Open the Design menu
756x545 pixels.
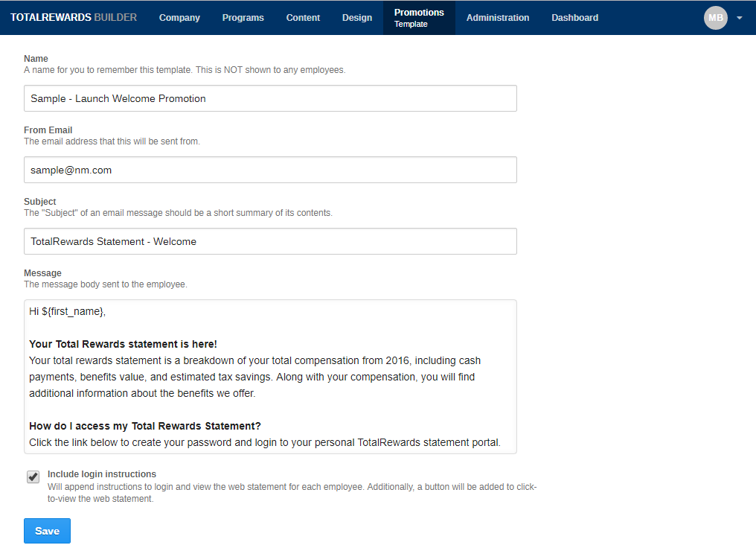[356, 18]
